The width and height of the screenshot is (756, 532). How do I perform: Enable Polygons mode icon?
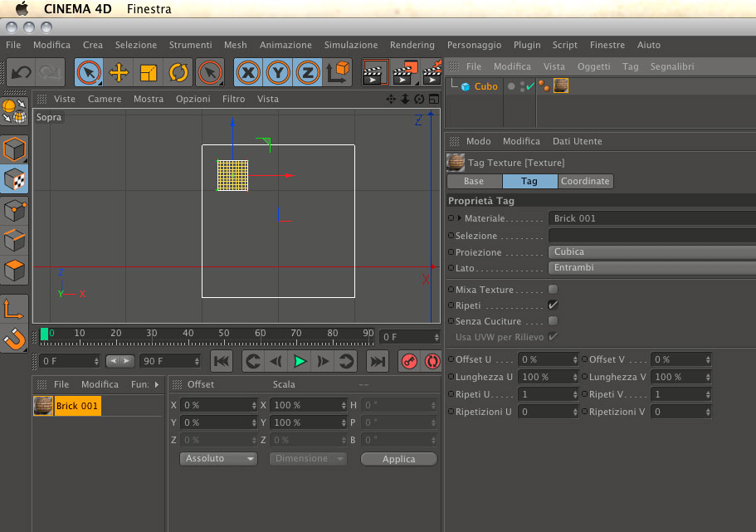point(14,270)
